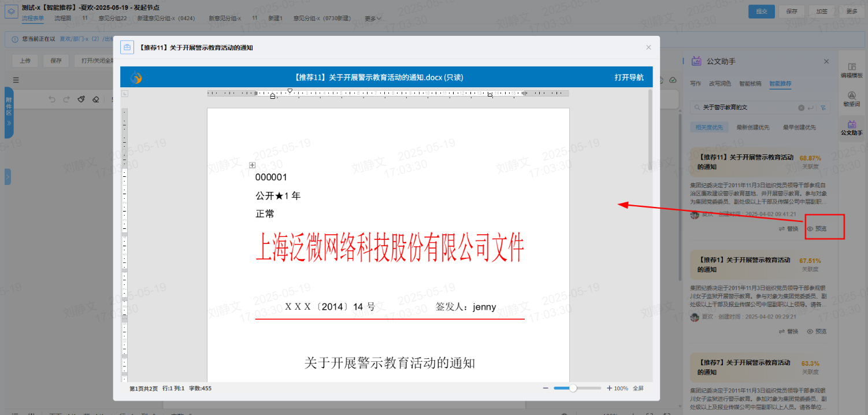Switch to the 改写润色 assistant tab
This screenshot has width=868, height=415.
click(x=720, y=84)
